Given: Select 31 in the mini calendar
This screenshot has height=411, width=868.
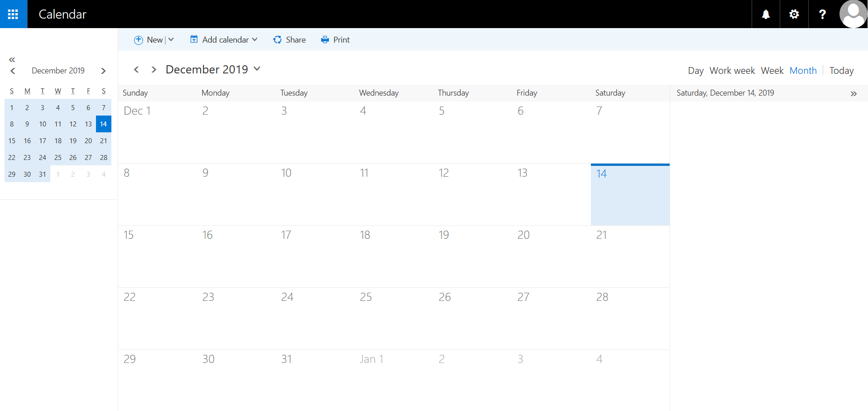Looking at the screenshot, I should 43,174.
